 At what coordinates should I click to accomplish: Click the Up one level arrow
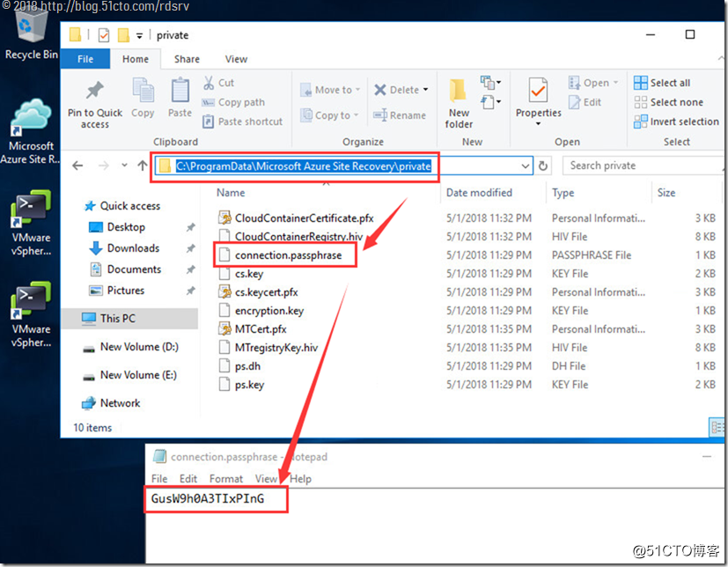[142, 166]
